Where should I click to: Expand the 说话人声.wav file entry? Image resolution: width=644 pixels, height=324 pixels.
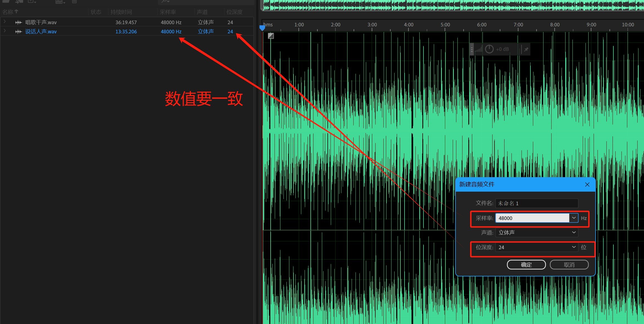pyautogui.click(x=5, y=31)
